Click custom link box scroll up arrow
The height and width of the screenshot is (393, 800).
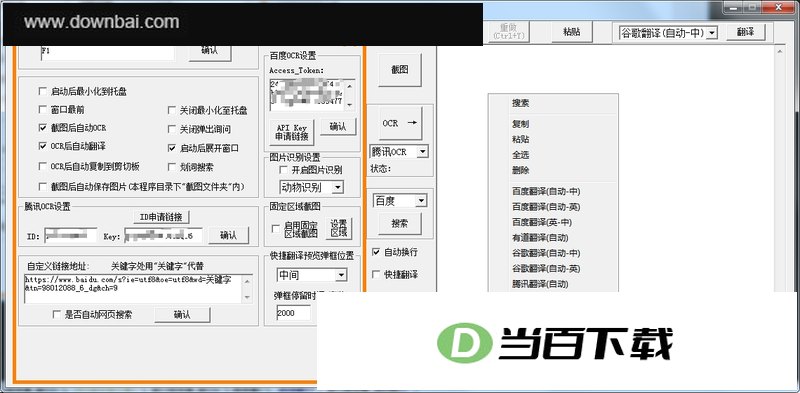tap(247, 280)
